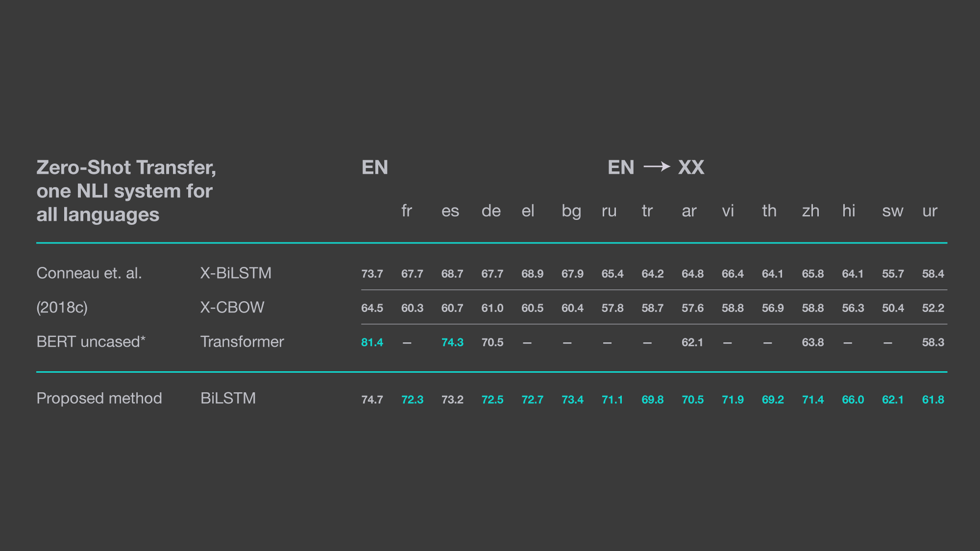Select the 52.2 X-CBOW Urdu score
This screenshot has width=980, height=551.
click(933, 308)
